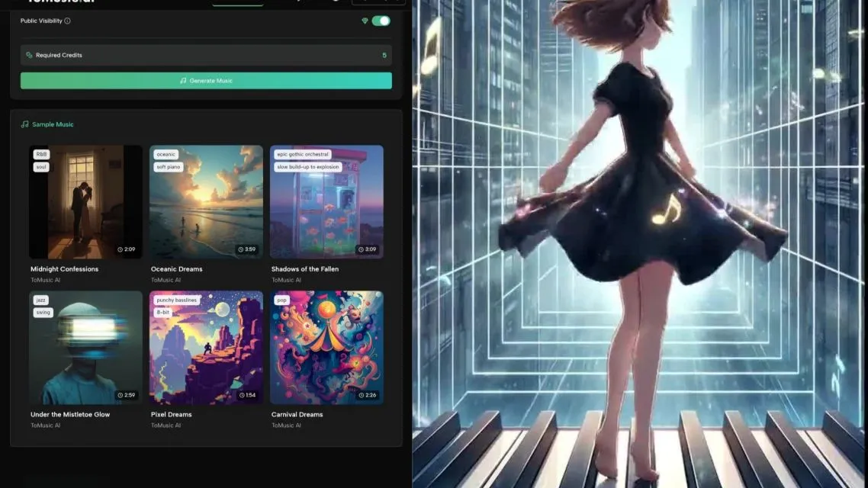Image resolution: width=868 pixels, height=488 pixels.
Task: Click the Shadows of the Fallen title
Action: click(x=305, y=269)
